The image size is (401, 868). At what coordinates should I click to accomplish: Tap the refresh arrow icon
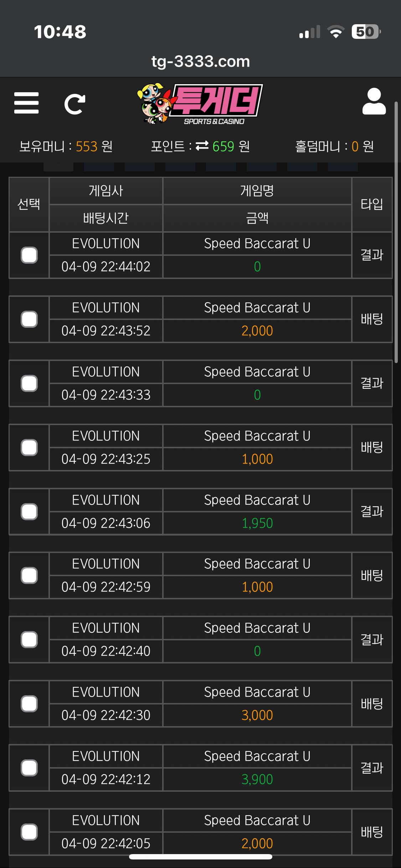(x=75, y=104)
